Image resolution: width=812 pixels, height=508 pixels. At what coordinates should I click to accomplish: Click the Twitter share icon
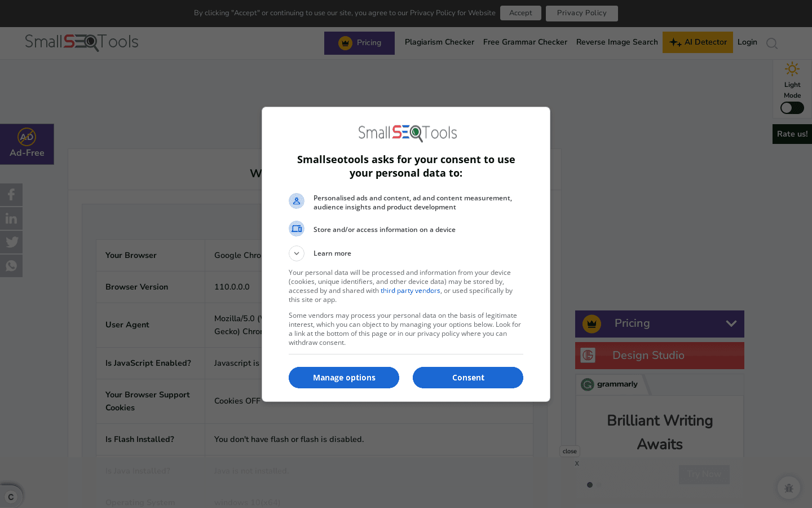coord(11,242)
